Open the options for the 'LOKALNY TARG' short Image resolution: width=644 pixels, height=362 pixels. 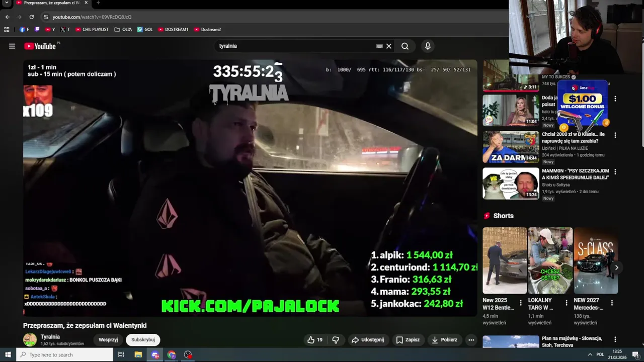coord(567,303)
